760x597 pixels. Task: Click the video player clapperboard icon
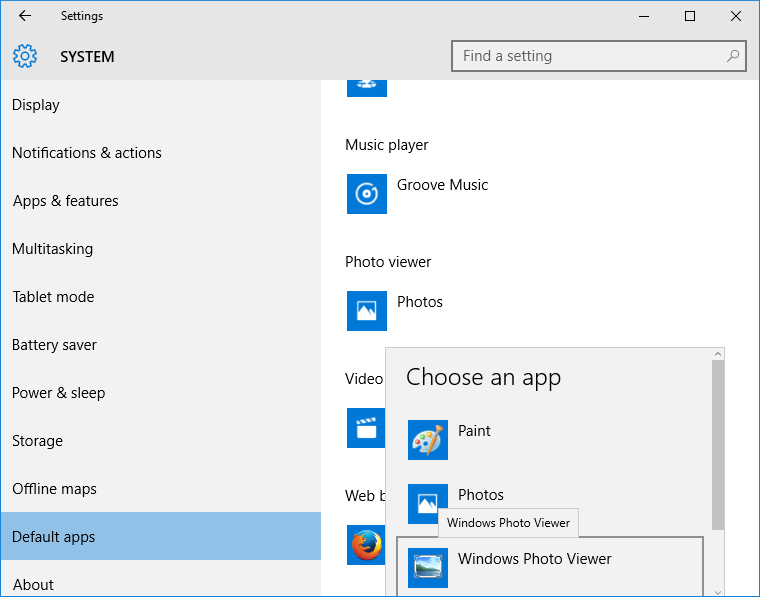pos(366,428)
